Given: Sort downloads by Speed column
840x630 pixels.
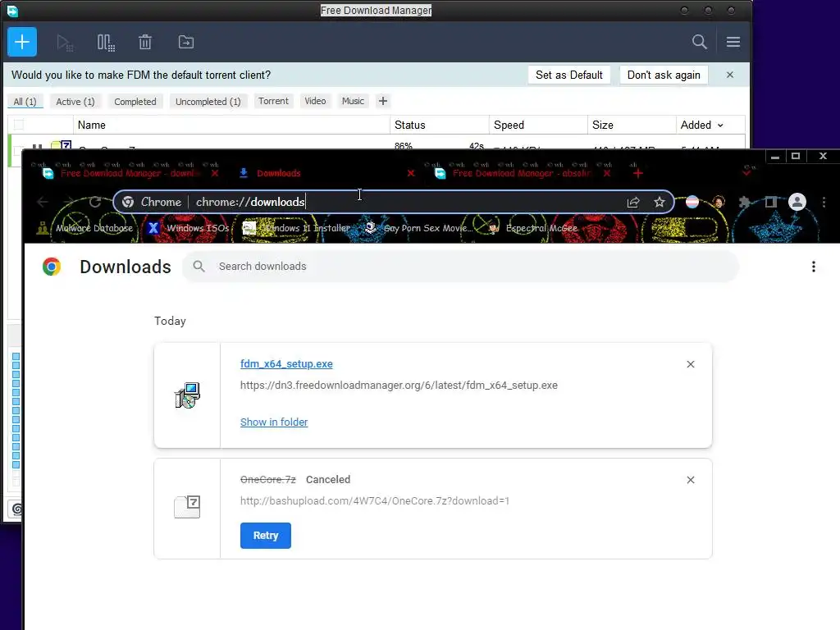Looking at the screenshot, I should click(538, 125).
